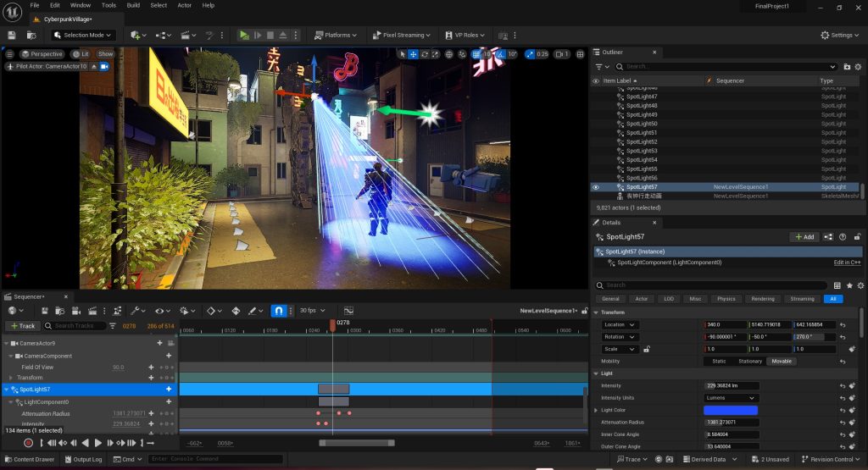Screen dimensions: 868x470
Task: Collapse the Transform section in Details
Action: [x=596, y=312]
